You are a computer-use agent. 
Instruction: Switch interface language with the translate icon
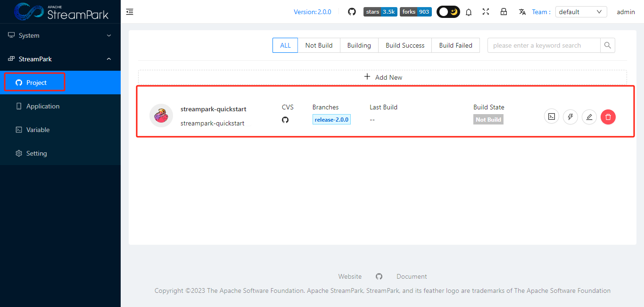(x=522, y=12)
